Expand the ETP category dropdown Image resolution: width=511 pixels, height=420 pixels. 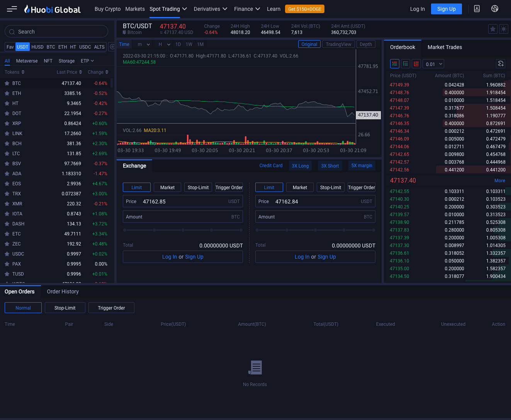pos(87,61)
